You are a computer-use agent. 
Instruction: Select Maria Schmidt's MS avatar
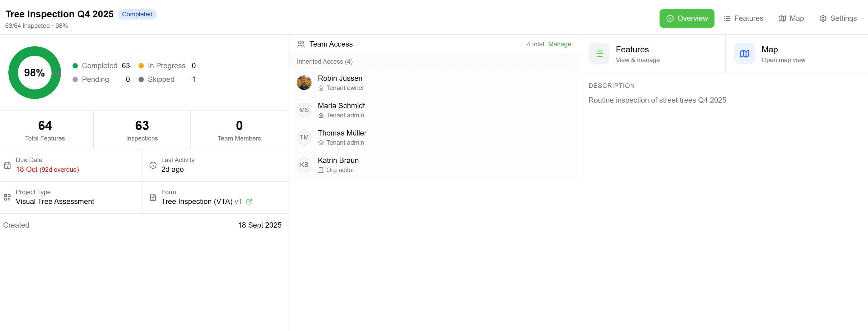click(304, 110)
